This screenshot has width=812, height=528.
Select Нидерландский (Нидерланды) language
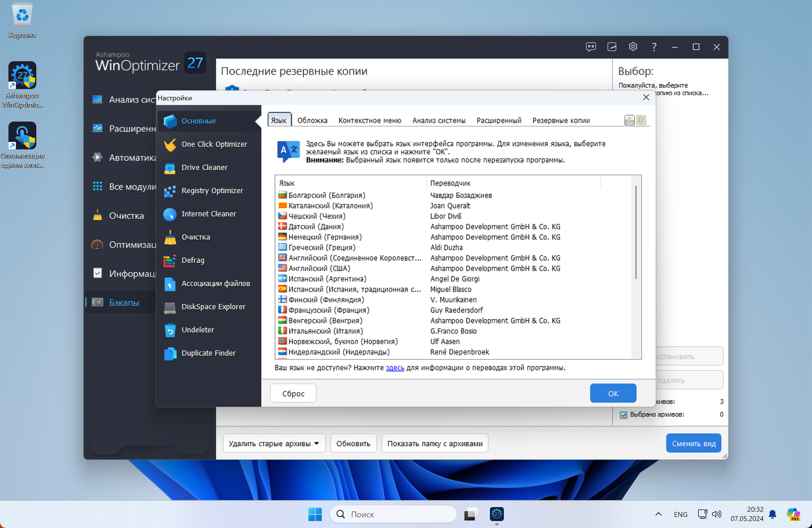(x=333, y=352)
